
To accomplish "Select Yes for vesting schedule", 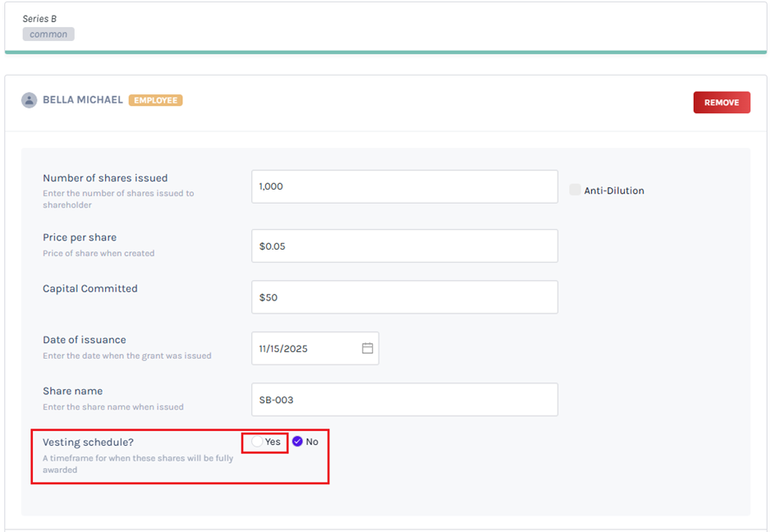I will pyautogui.click(x=258, y=442).
